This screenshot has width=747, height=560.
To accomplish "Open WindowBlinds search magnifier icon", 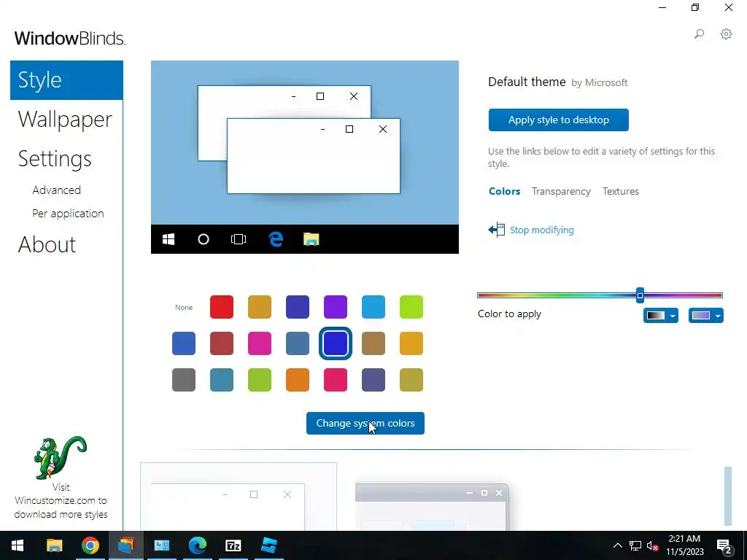I will pyautogui.click(x=699, y=34).
